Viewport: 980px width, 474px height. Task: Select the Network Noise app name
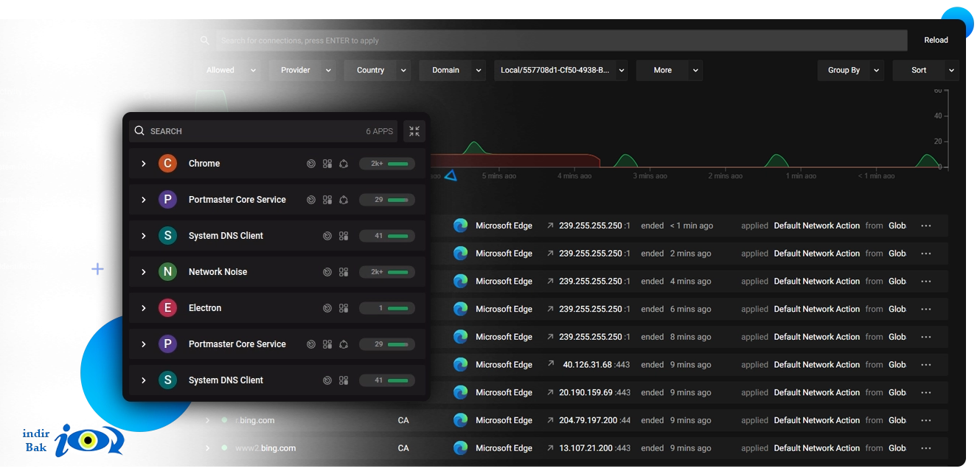pos(218,272)
